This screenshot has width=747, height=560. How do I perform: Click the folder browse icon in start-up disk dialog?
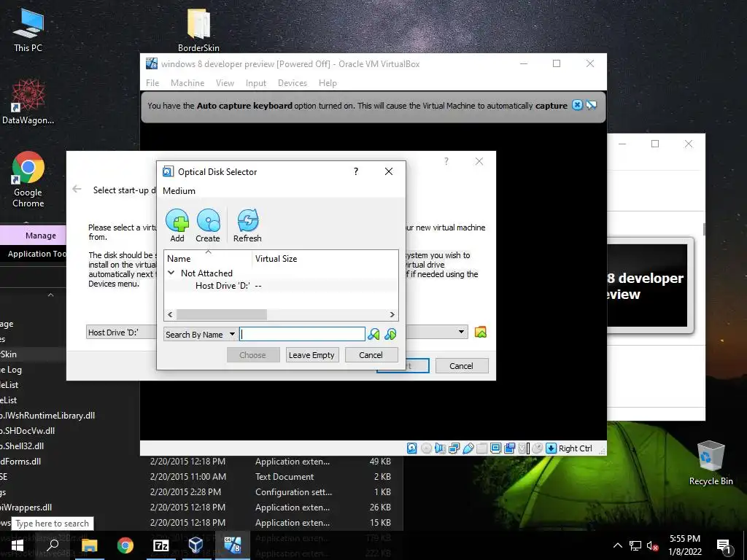[481, 332]
